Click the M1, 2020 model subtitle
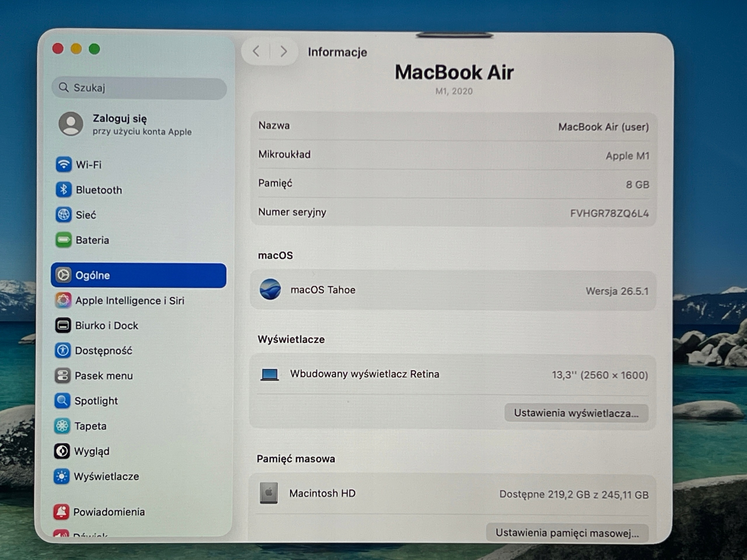This screenshot has height=560, width=747. (454, 91)
